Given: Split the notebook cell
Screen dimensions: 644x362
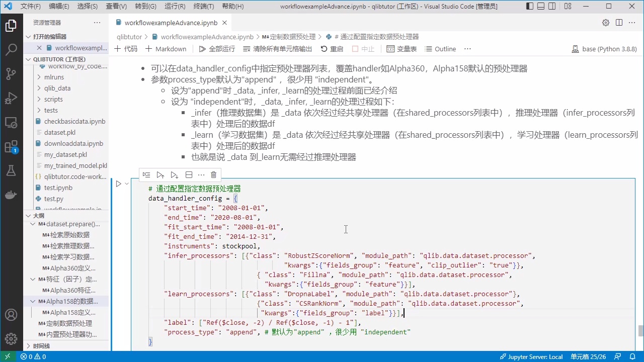Looking at the screenshot, I should pyautogui.click(x=189, y=174).
